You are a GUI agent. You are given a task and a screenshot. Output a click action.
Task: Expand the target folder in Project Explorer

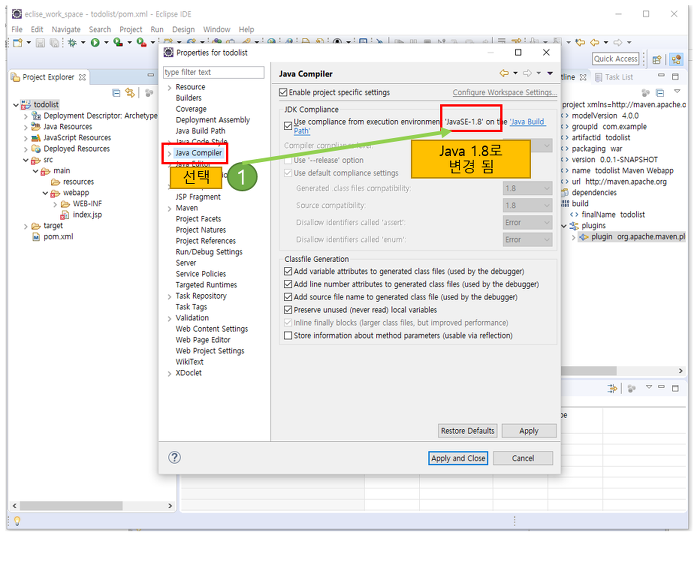(x=26, y=226)
